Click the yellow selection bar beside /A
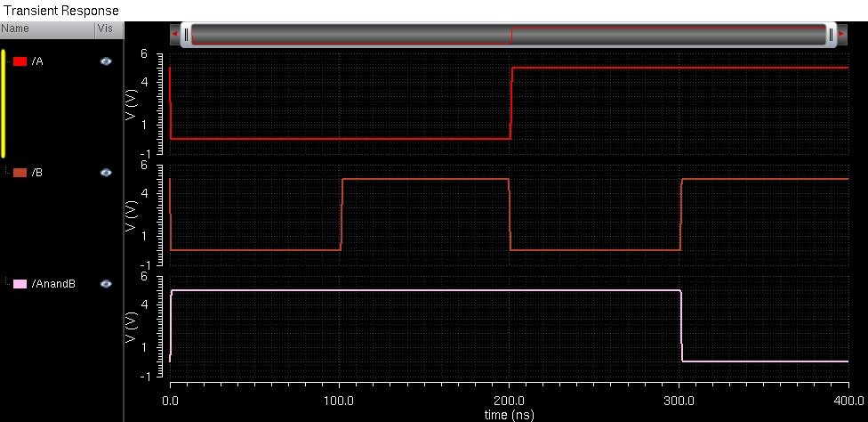This screenshot has height=422, width=868. 4,103
